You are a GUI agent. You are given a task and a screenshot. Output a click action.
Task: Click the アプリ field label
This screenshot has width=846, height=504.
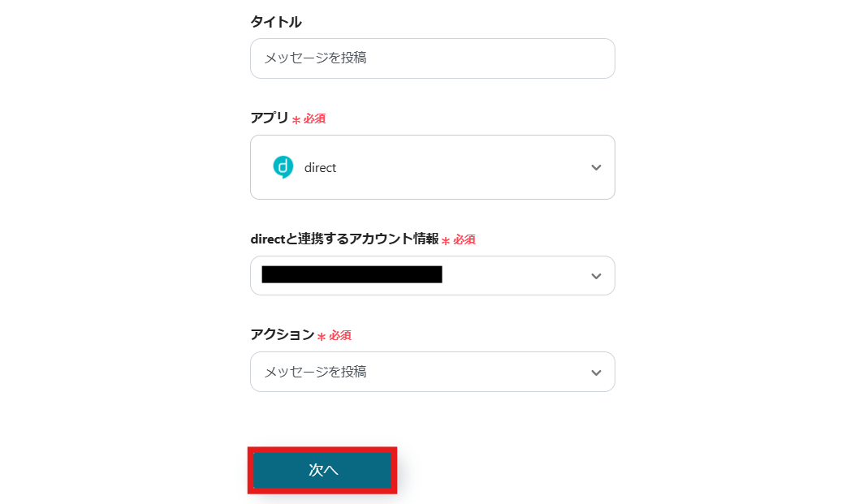coord(270,118)
